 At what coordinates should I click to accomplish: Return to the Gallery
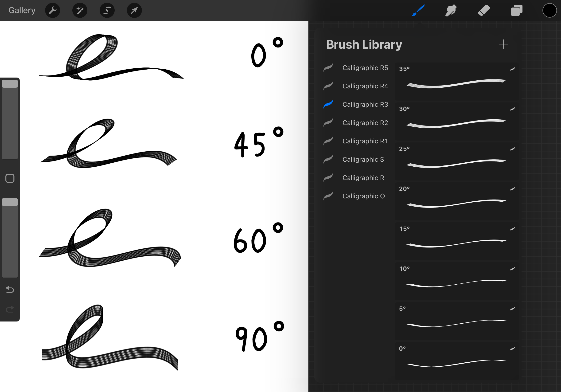tap(22, 11)
